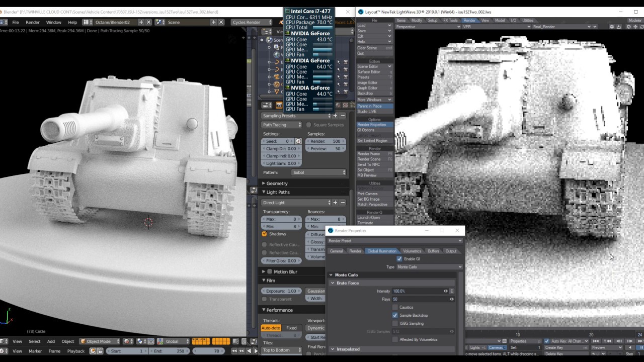Click the screen layout browse icon beside Octane/Blender02

coord(88,22)
